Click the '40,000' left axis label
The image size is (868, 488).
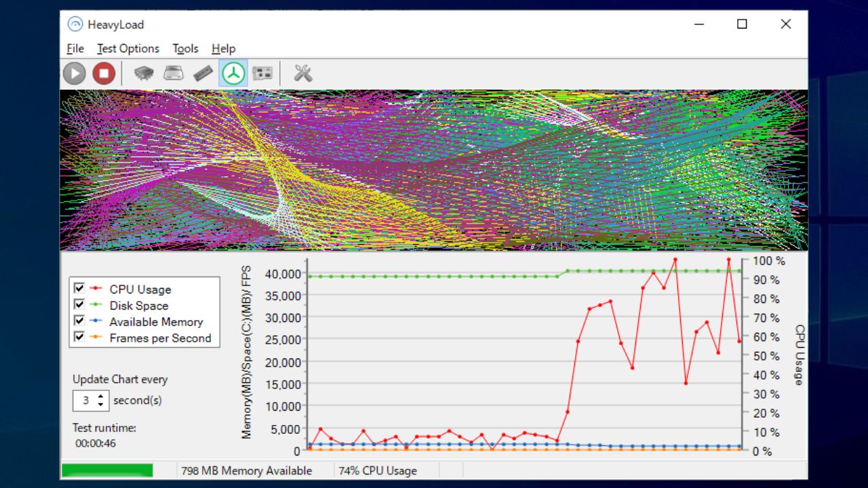click(x=282, y=273)
